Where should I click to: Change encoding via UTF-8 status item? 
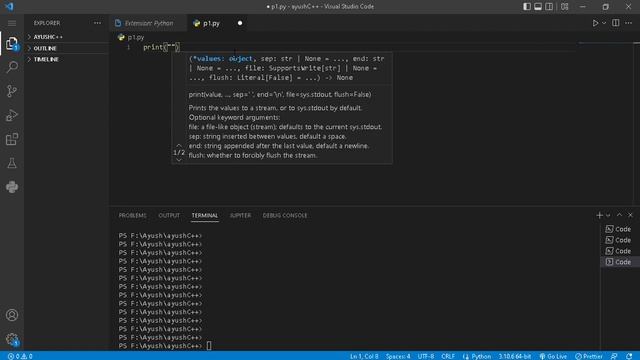(426, 356)
